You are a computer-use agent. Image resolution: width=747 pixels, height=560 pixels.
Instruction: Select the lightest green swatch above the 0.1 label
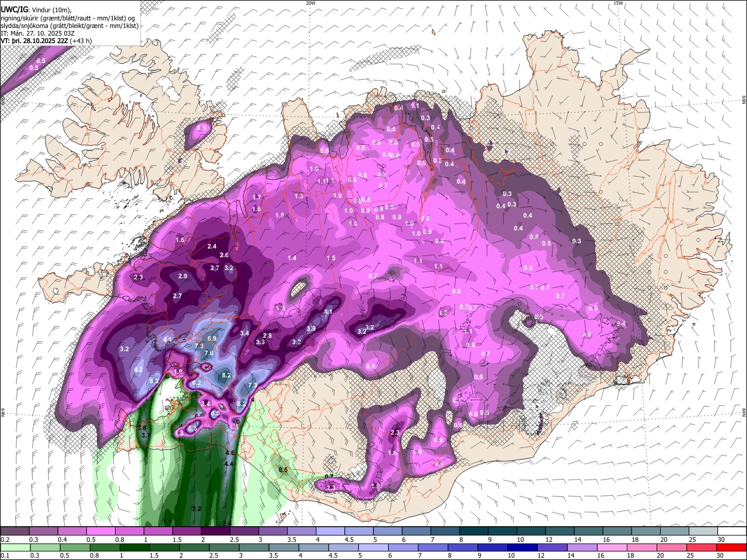point(15,547)
